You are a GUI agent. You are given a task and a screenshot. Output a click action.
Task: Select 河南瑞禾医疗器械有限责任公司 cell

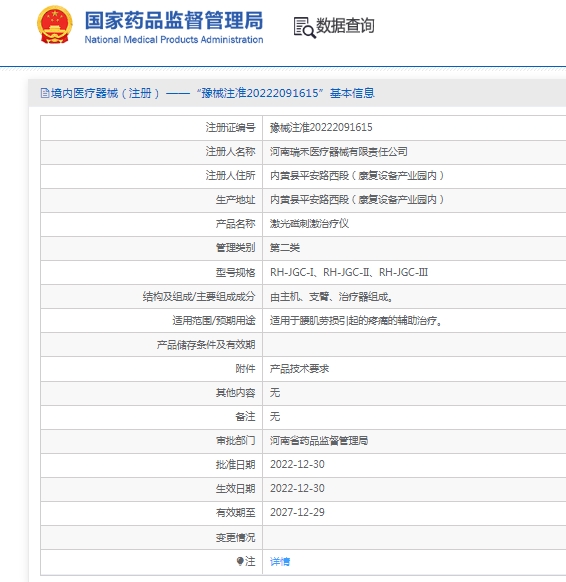point(338,151)
